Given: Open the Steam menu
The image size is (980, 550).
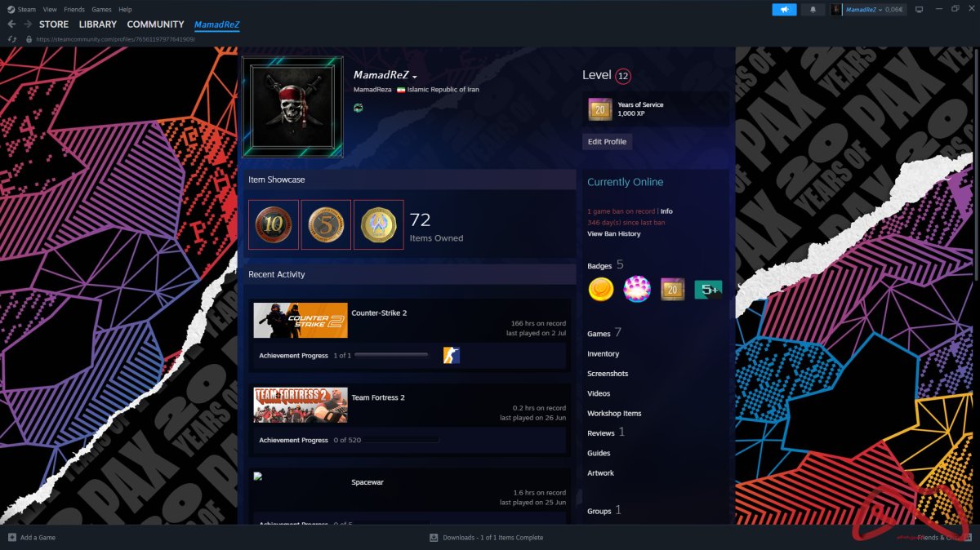Looking at the screenshot, I should pos(27,10).
